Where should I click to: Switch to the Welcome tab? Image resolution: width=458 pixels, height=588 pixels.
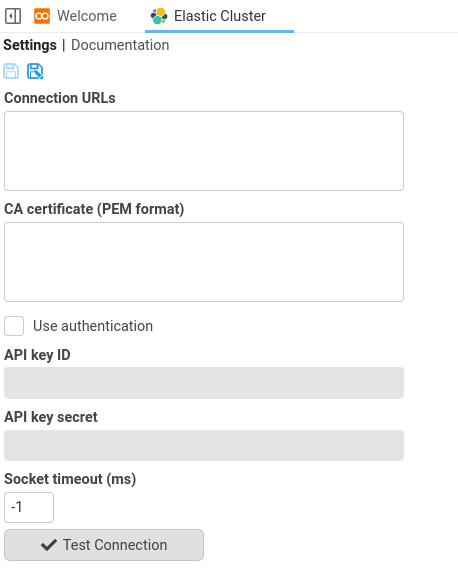coord(75,16)
